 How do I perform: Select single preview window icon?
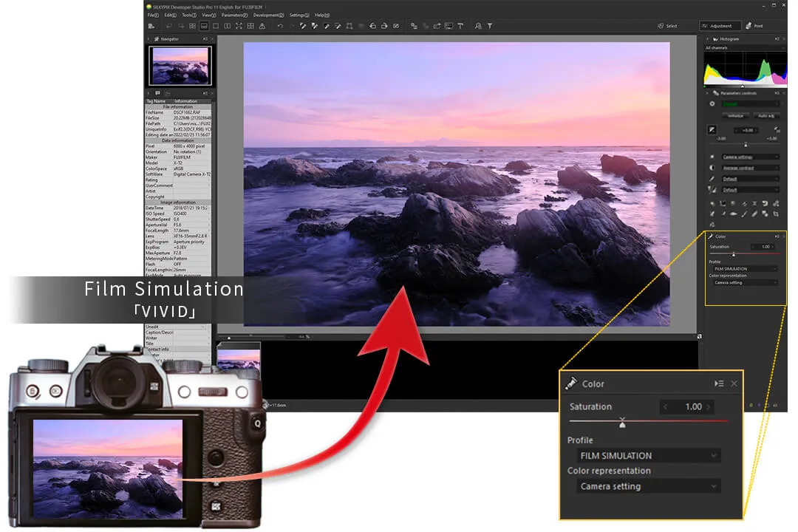tap(216, 26)
